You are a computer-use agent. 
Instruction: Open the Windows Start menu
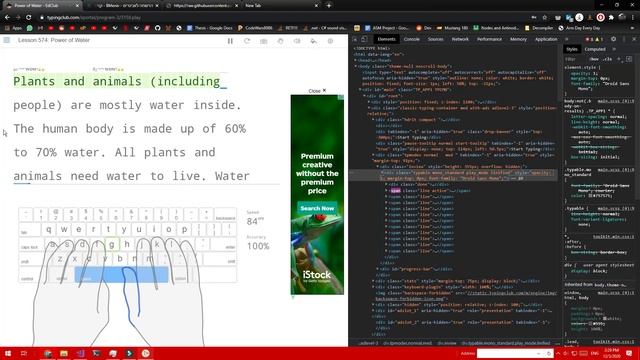point(7,353)
